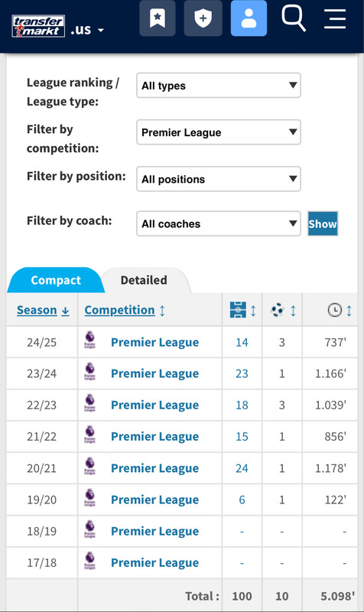Switch to the Detailed tab
364x612 pixels.
pos(144,280)
